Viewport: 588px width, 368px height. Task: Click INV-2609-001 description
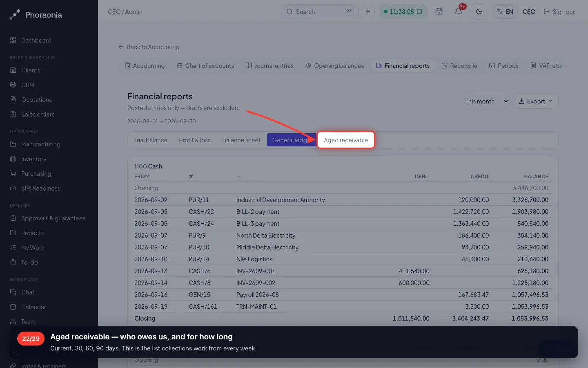(256, 271)
